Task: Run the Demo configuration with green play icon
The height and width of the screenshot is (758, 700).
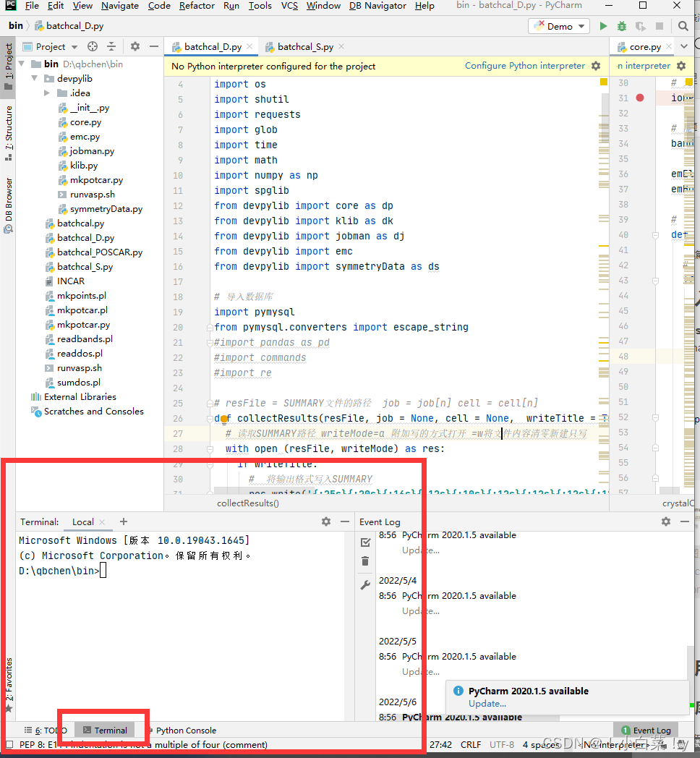Action: (603, 26)
